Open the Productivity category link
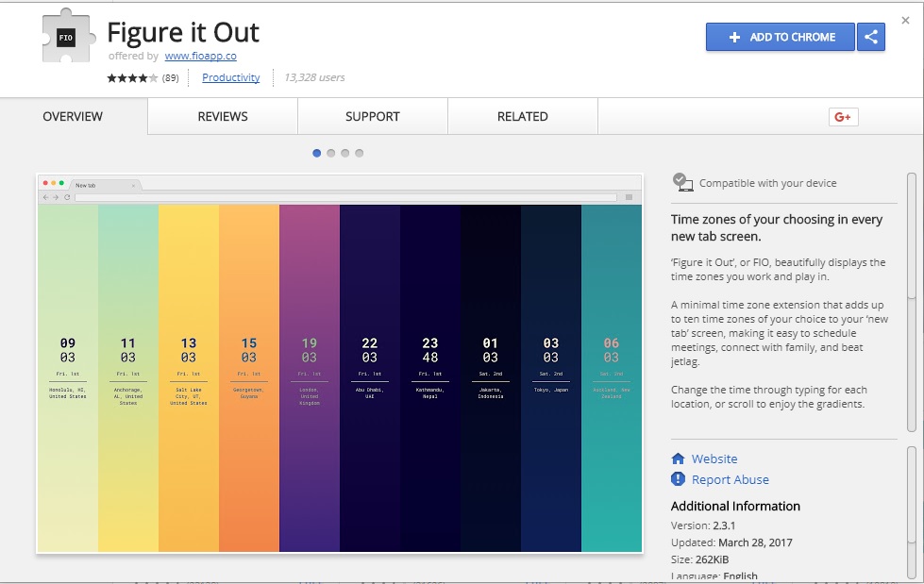 (231, 77)
